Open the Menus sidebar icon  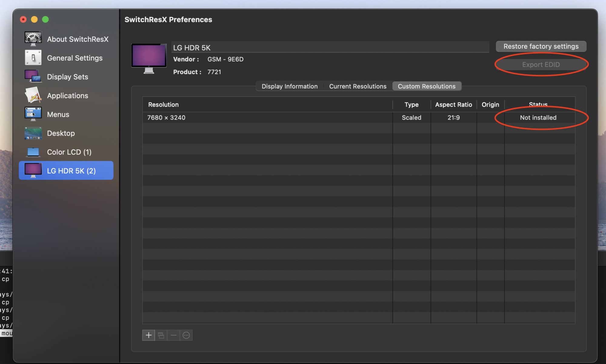coord(33,114)
